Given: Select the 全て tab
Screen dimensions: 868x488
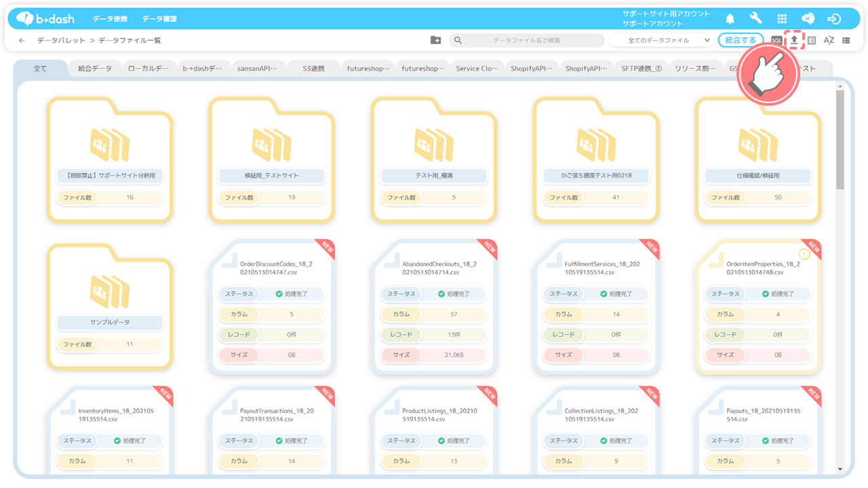Looking at the screenshot, I should [41, 68].
